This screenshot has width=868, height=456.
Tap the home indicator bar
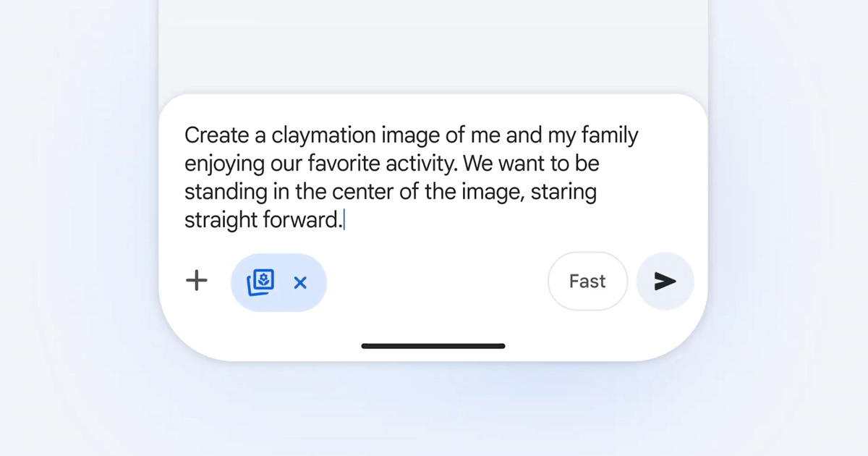(x=433, y=346)
